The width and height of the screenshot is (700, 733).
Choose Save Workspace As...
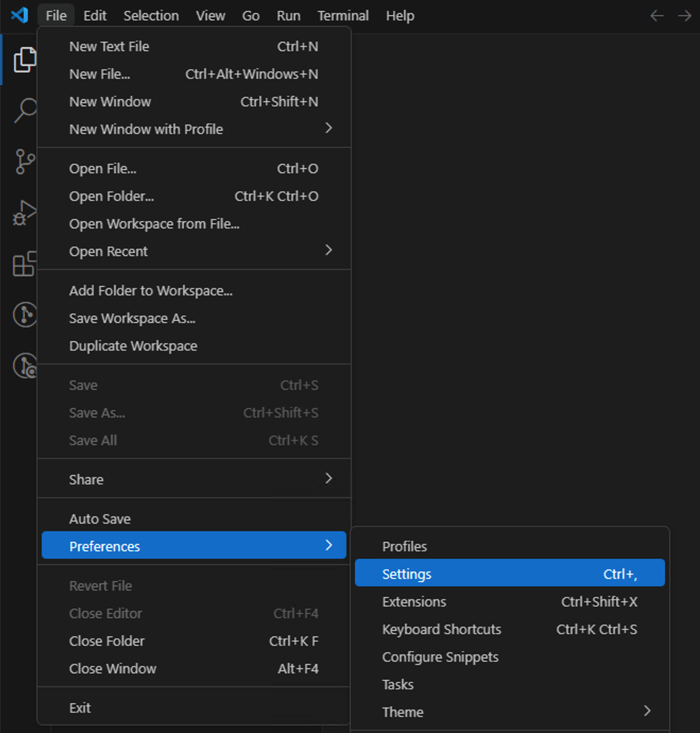point(194,319)
